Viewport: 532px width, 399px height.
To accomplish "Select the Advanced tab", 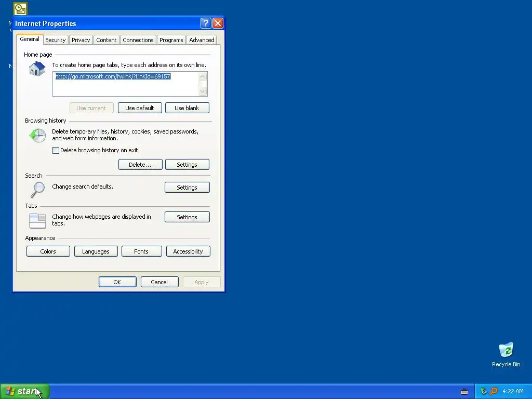I will pos(202,40).
